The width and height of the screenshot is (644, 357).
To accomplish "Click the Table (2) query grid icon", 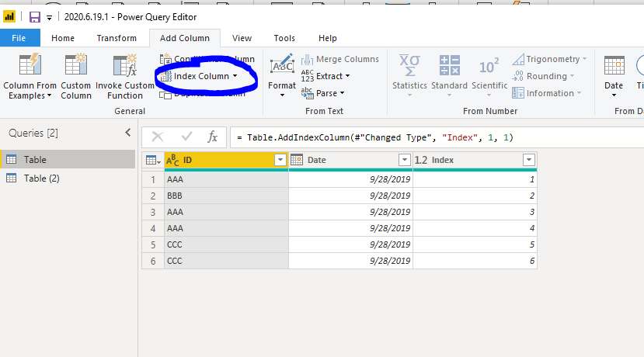I will [12, 178].
